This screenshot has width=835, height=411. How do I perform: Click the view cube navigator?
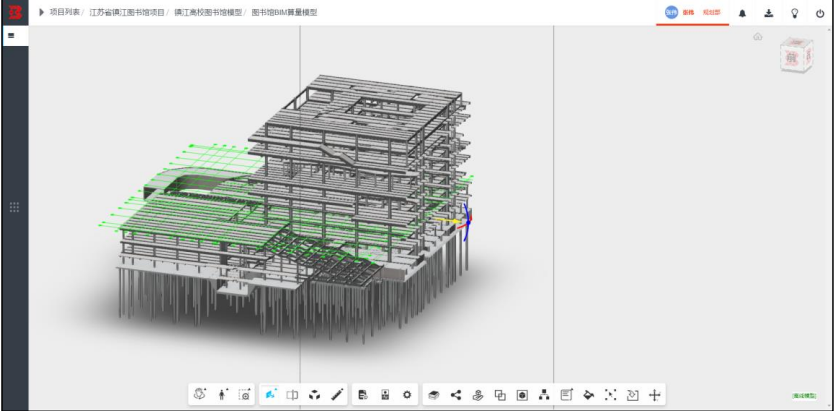tap(797, 55)
